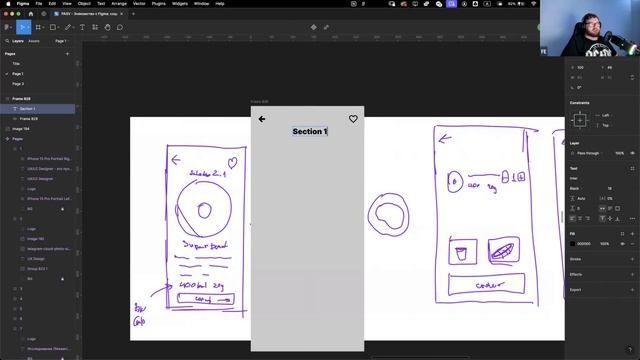Open the File menu
The image size is (640, 360).
pos(39,4)
